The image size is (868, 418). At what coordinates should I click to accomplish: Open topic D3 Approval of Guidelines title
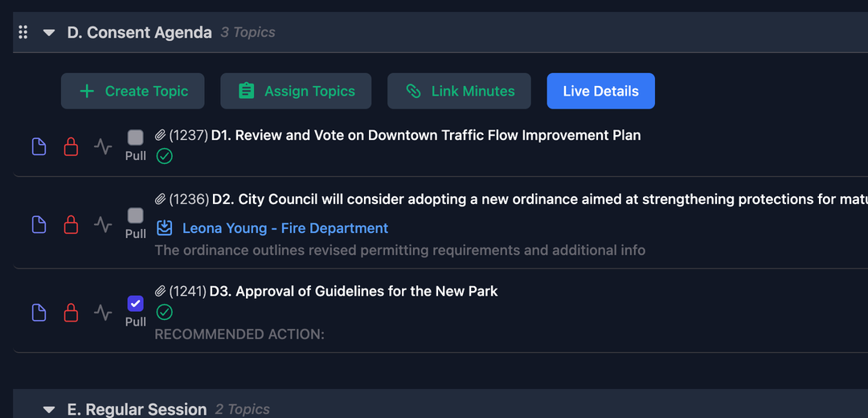(x=354, y=291)
